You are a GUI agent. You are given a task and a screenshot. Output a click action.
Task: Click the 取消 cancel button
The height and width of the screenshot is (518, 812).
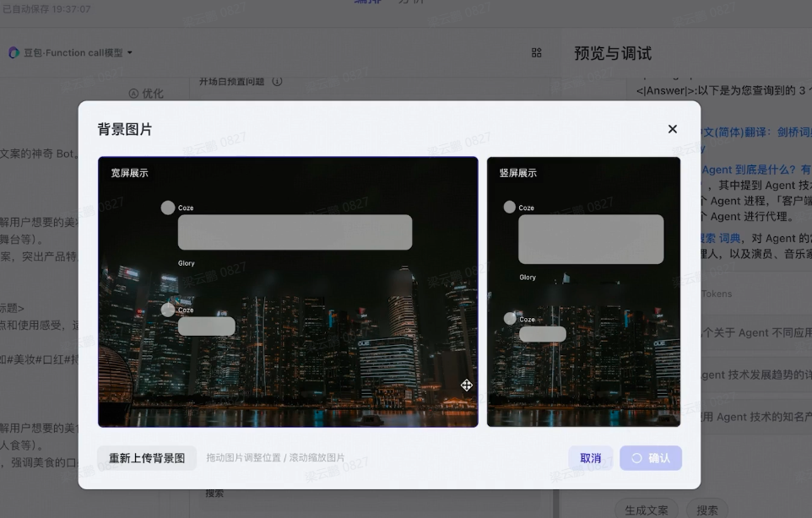pyautogui.click(x=590, y=457)
